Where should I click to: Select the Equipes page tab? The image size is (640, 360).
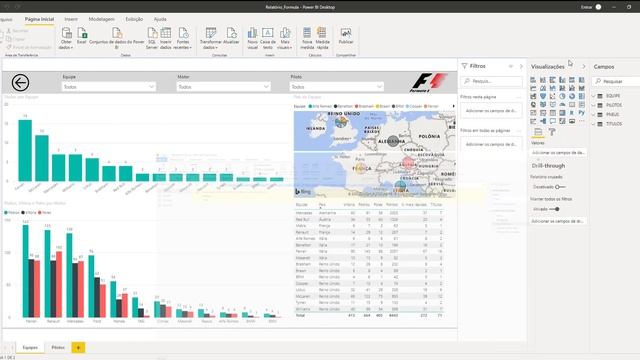(30, 347)
